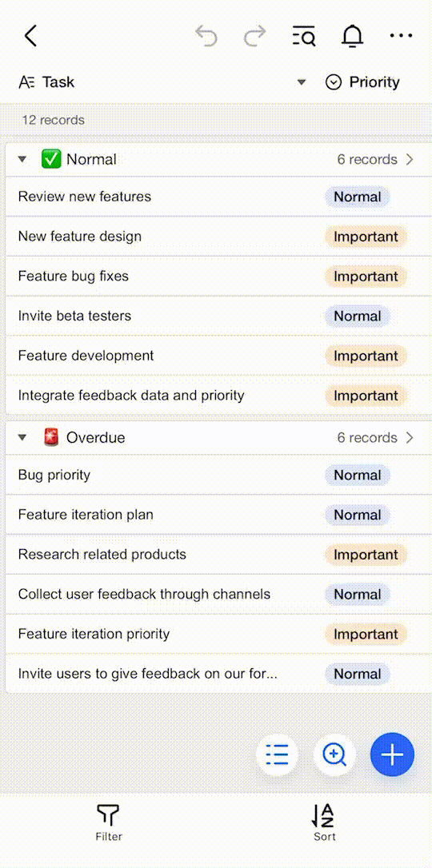The height and width of the screenshot is (868, 432).
Task: Click the undo arrow icon
Action: click(206, 36)
